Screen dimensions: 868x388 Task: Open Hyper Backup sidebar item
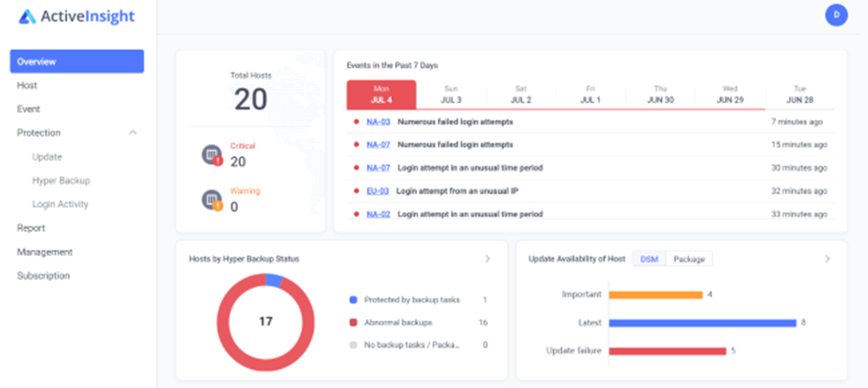tap(61, 181)
